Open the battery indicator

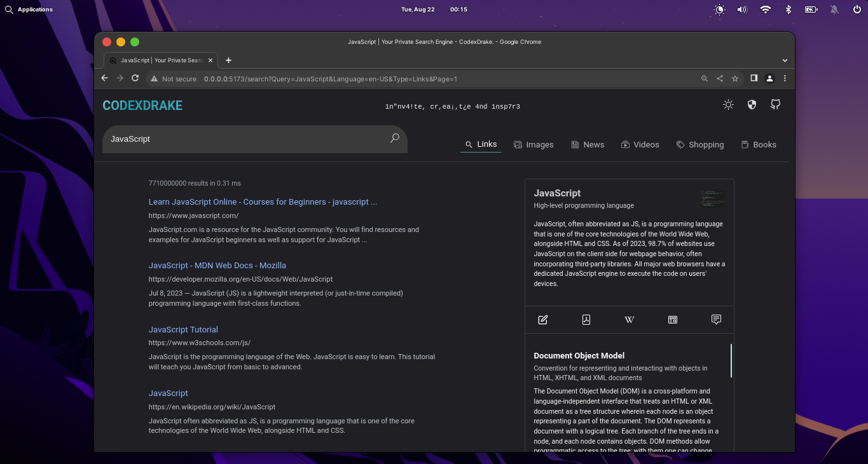coord(811,10)
